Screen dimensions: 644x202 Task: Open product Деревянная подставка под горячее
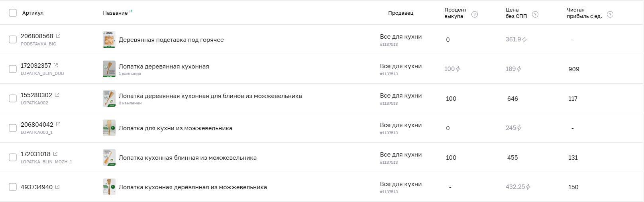(171, 40)
